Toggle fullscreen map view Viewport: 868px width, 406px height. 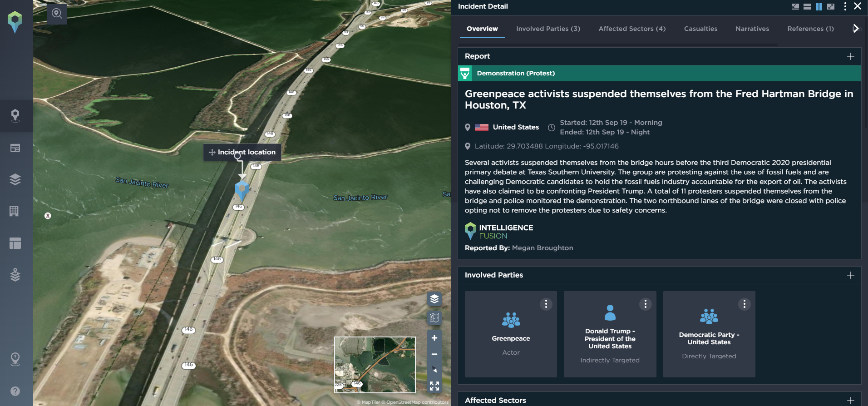[x=434, y=386]
